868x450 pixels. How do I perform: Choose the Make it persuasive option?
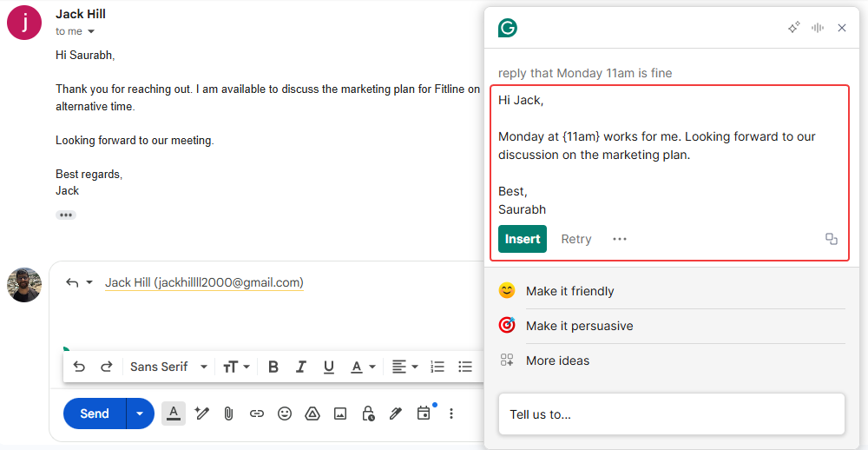pyautogui.click(x=579, y=326)
